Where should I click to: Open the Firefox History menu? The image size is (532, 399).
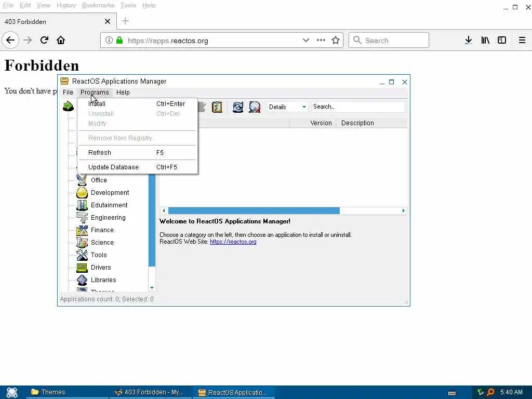[x=66, y=5]
